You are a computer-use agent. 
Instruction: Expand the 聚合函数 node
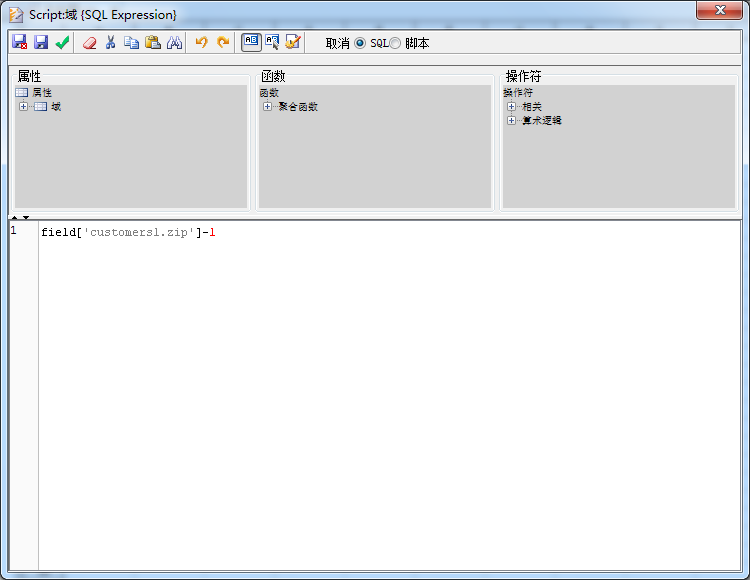pos(267,106)
